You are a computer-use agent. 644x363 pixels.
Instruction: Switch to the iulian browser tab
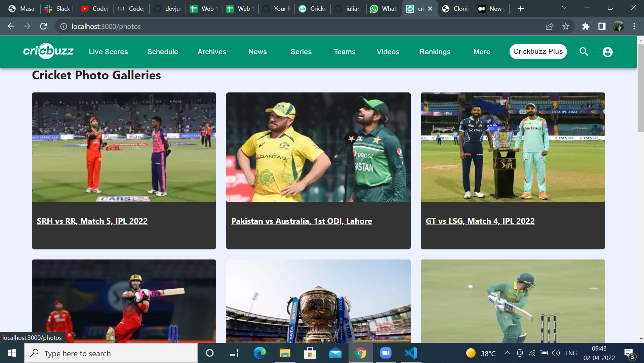(x=348, y=9)
